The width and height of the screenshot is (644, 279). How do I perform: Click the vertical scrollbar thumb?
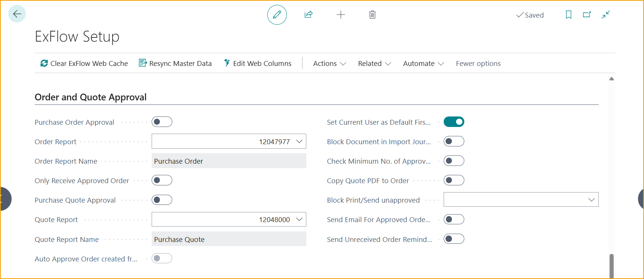click(x=611, y=266)
